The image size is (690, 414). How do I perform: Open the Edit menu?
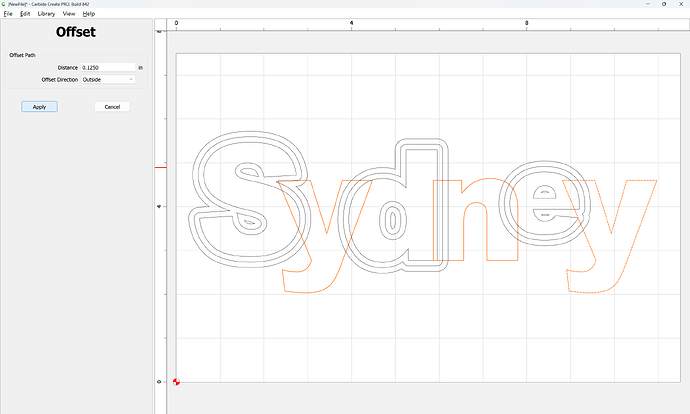[25, 14]
